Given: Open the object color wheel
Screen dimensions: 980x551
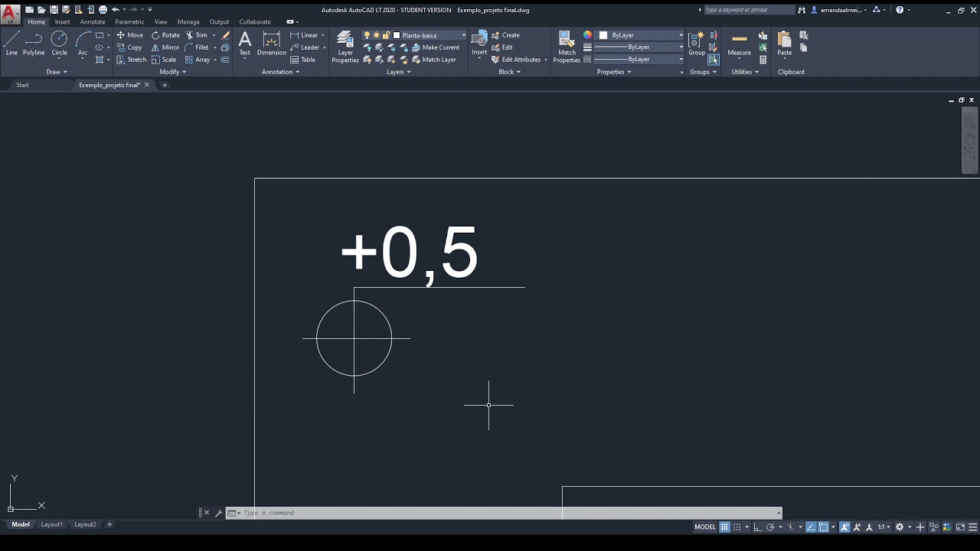Looking at the screenshot, I should pos(587,35).
